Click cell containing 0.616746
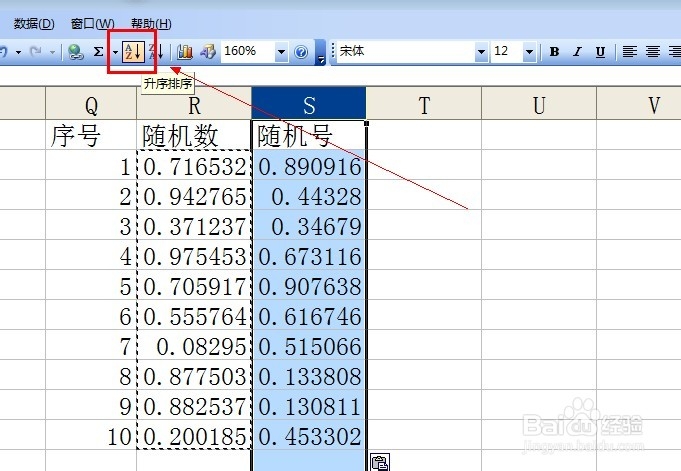Image resolution: width=681 pixels, height=471 pixels. coord(309,315)
